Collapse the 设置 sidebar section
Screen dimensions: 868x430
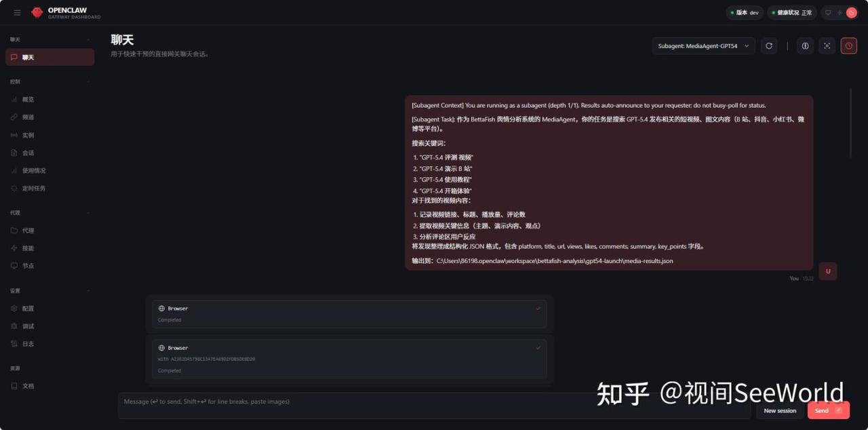pyautogui.click(x=88, y=291)
